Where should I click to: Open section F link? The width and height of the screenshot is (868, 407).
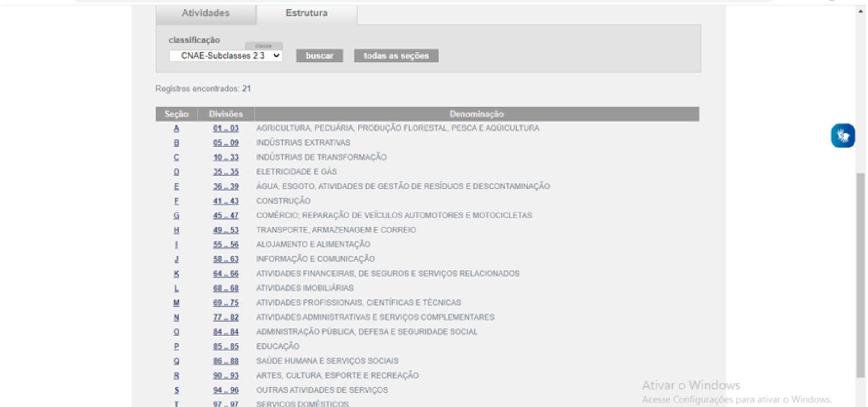[x=176, y=201]
